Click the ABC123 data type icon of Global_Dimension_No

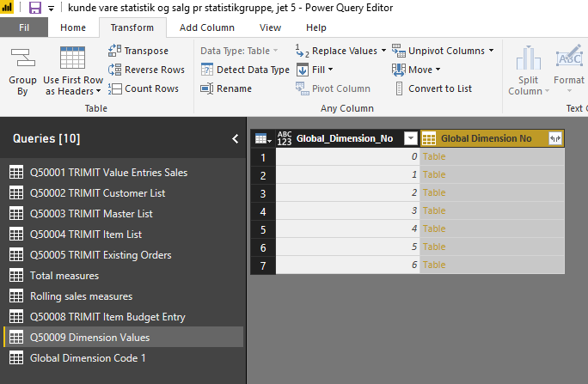285,138
